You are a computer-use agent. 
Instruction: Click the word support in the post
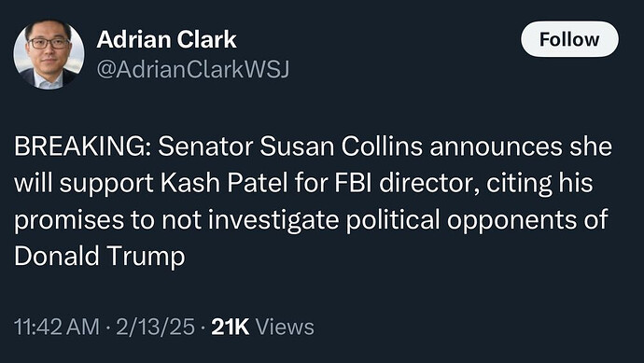[106, 185]
